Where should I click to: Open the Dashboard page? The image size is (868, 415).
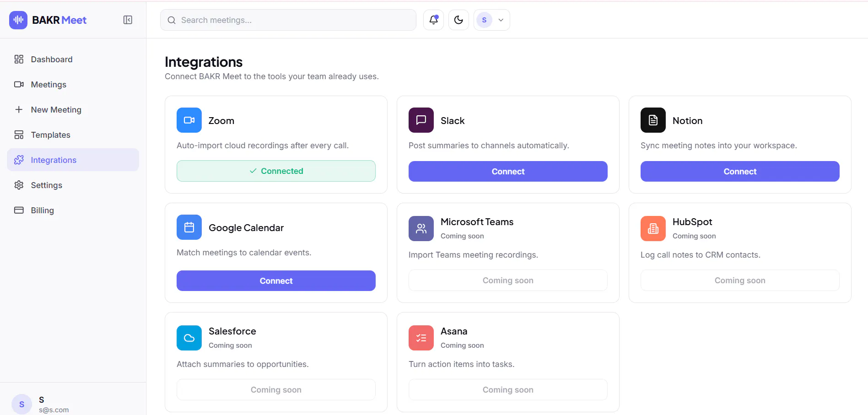click(x=73, y=59)
